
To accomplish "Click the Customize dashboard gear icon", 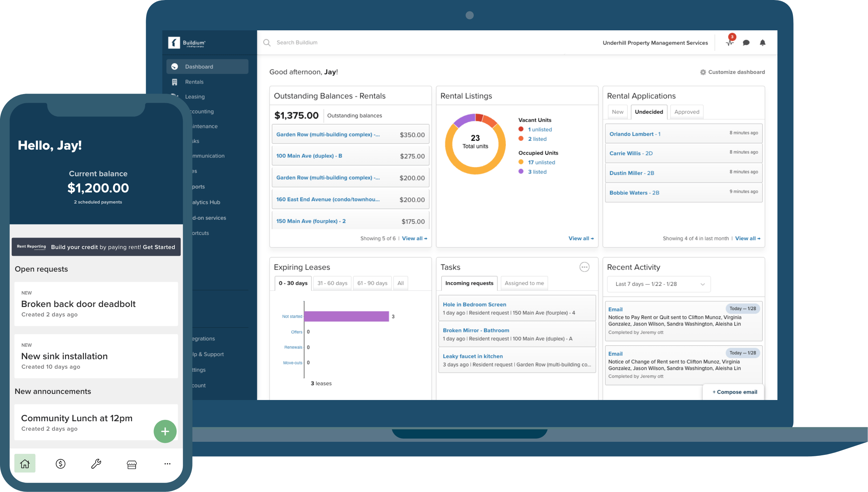I will (703, 72).
